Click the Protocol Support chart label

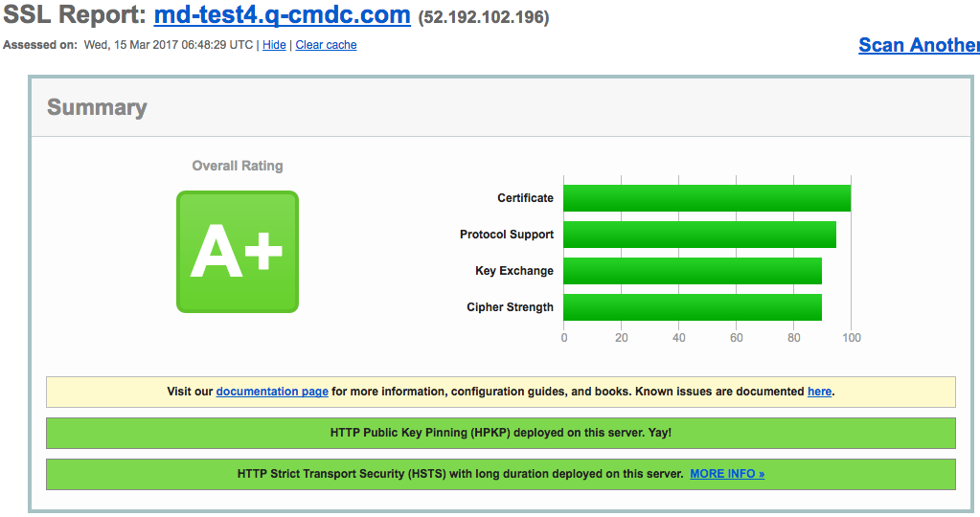click(x=507, y=235)
